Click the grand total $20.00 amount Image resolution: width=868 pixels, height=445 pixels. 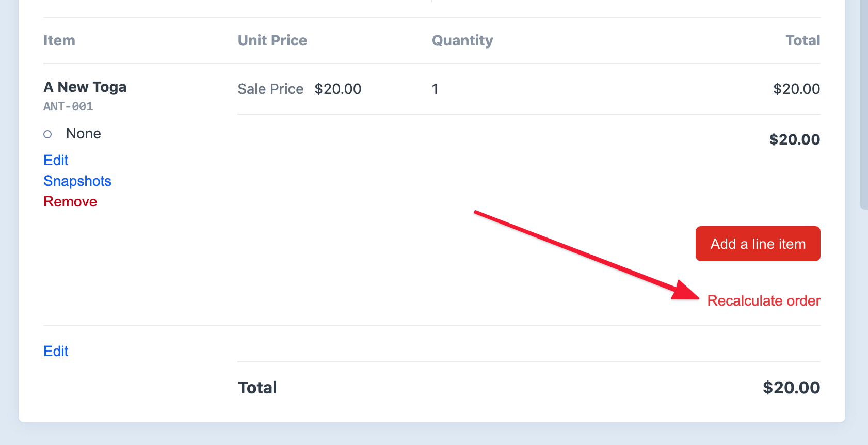pos(791,387)
